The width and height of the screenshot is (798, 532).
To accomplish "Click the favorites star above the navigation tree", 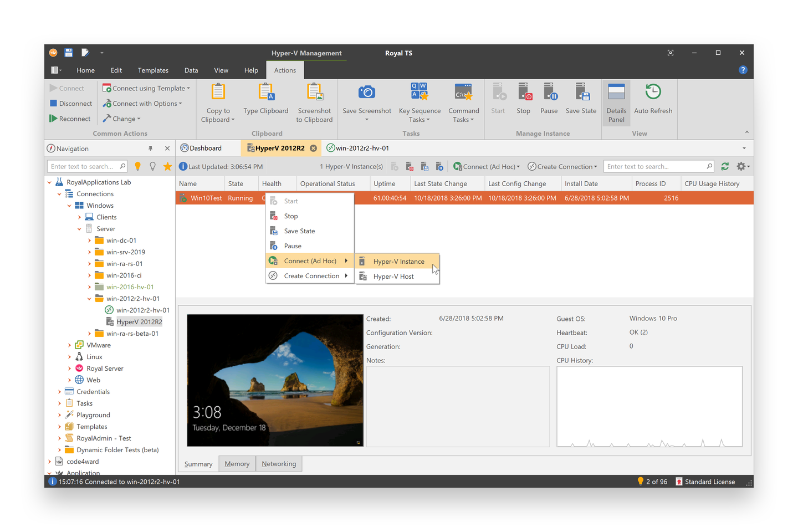I will 167,166.
